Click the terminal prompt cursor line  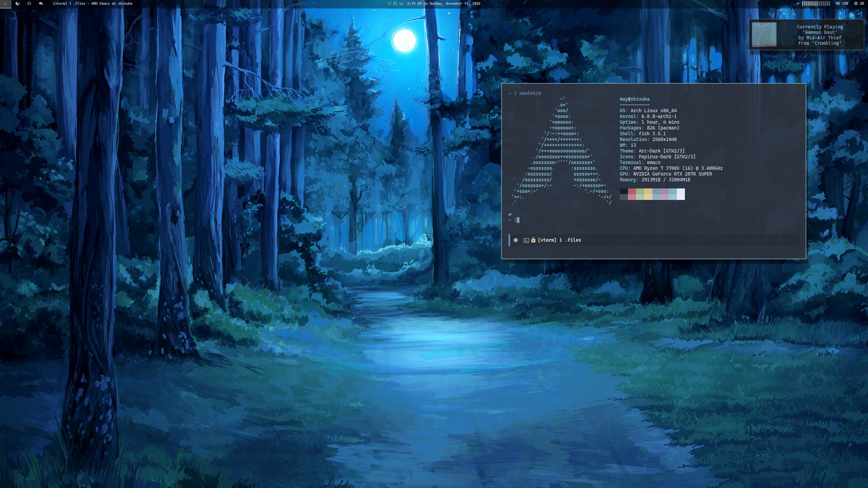(518, 220)
